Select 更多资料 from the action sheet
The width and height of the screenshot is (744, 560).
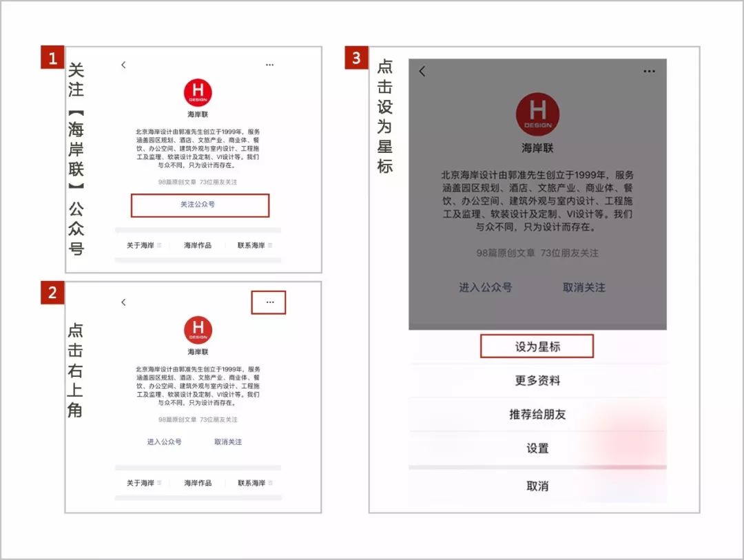click(537, 380)
